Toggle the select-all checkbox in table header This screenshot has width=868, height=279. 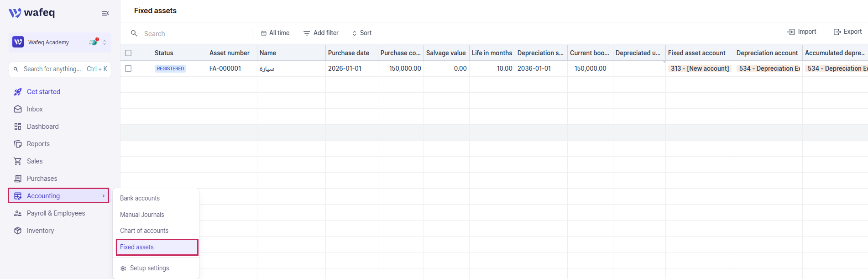tap(128, 53)
